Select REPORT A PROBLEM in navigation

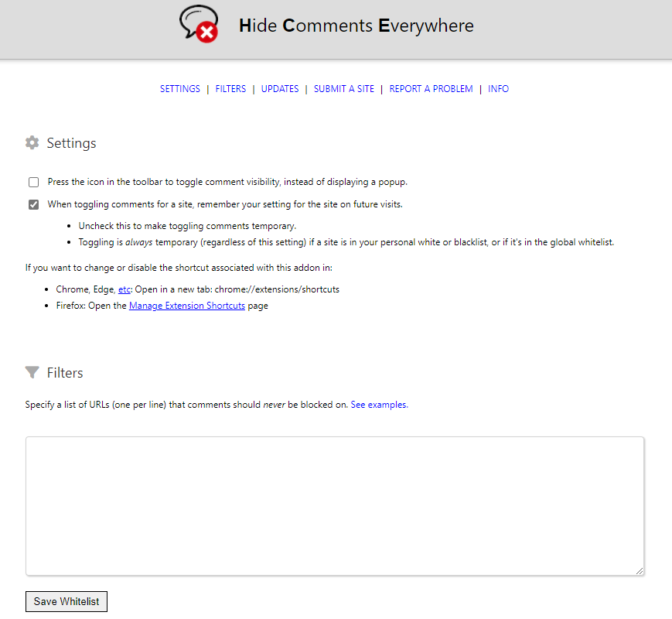tap(431, 89)
